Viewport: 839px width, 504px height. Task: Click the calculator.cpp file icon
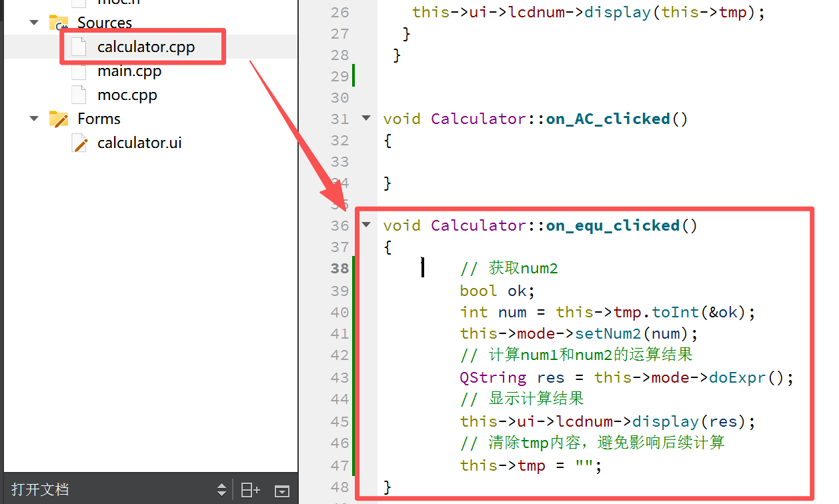click(x=79, y=47)
